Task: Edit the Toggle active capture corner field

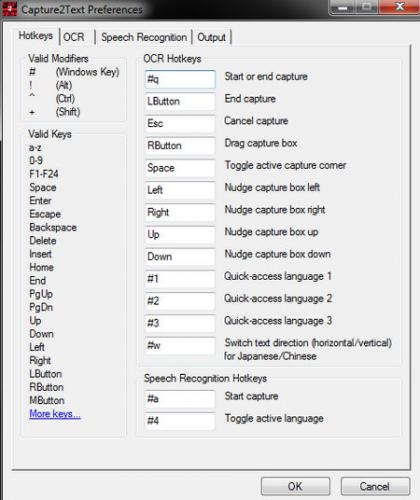Action: [180, 168]
